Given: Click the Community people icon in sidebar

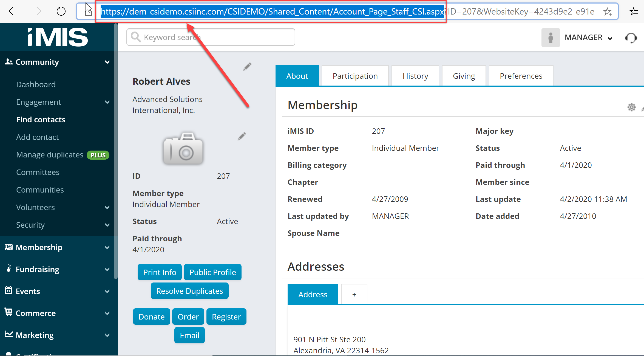Looking at the screenshot, I should 8,62.
